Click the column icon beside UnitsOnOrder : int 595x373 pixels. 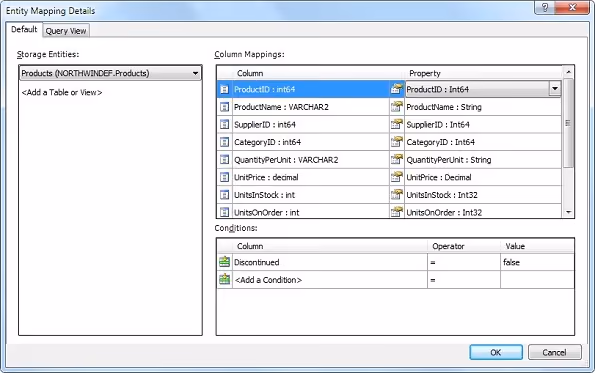[224, 212]
